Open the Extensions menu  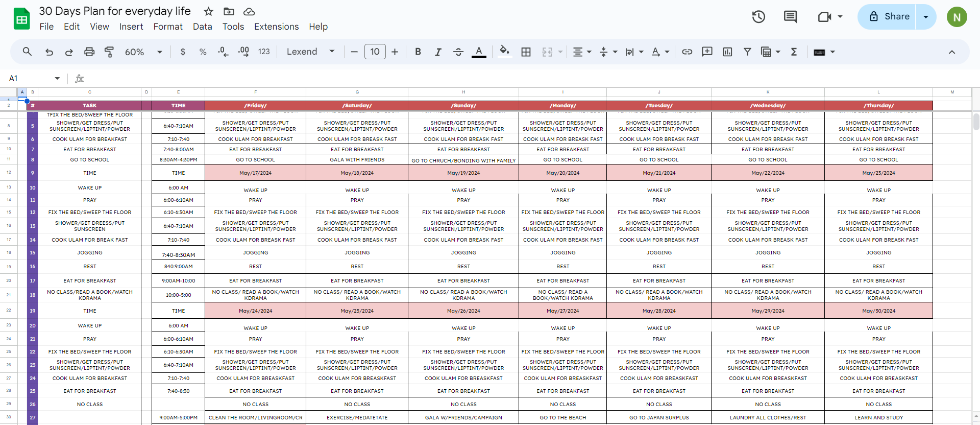point(277,27)
